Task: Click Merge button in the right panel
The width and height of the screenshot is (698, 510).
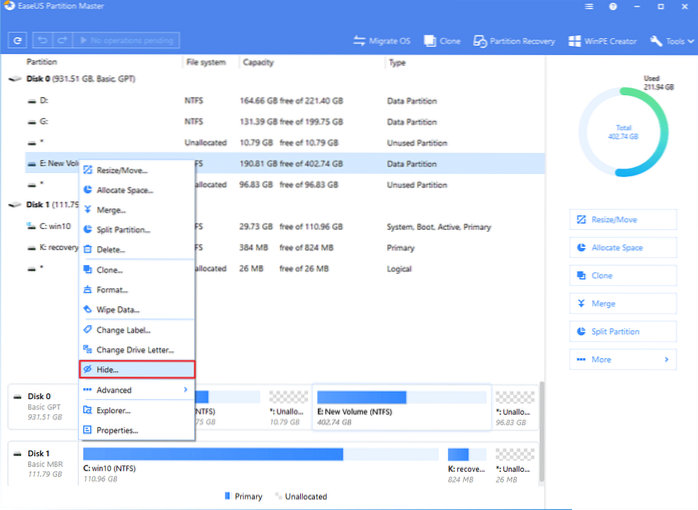Action: (x=622, y=303)
